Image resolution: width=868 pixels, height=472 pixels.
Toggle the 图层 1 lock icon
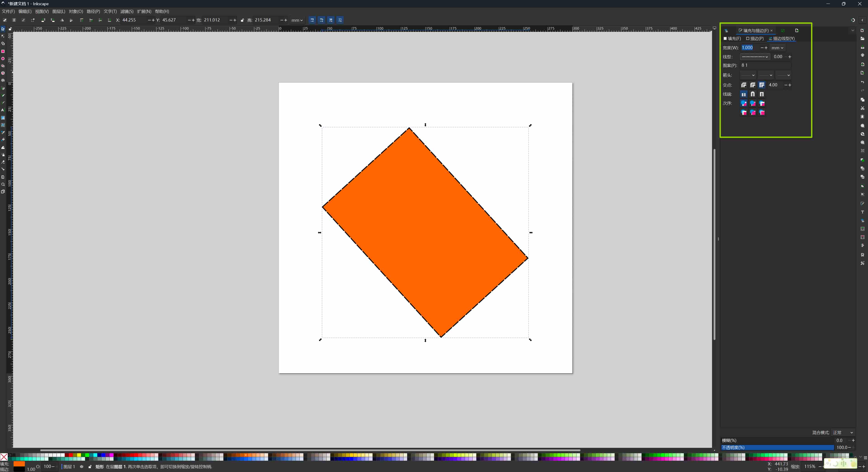pyautogui.click(x=90, y=467)
